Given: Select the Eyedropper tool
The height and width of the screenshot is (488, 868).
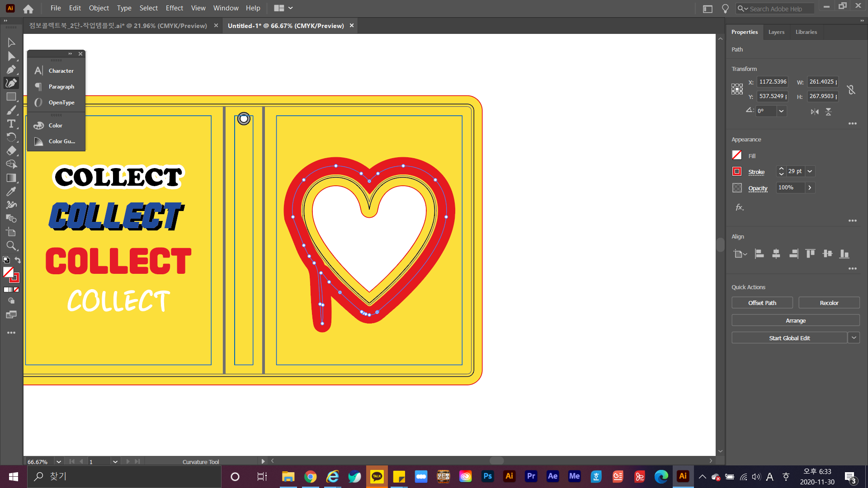Looking at the screenshot, I should point(11,192).
